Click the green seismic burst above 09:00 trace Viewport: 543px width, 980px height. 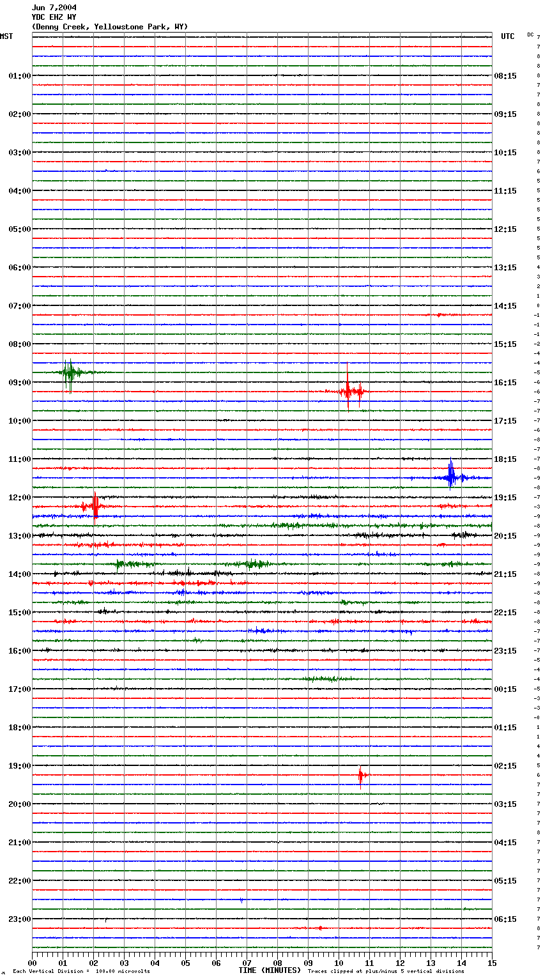(x=69, y=373)
